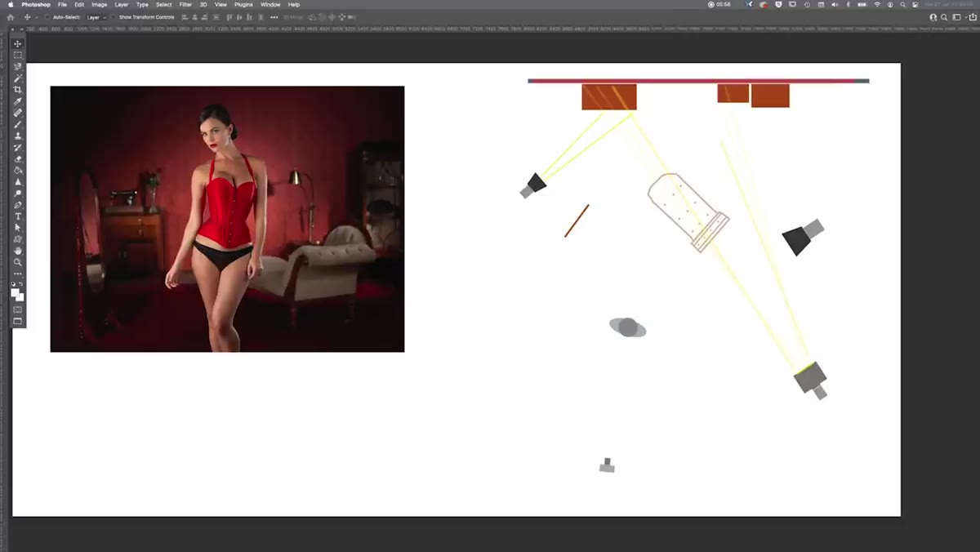Click the softbox outline in lighting diagram
The width and height of the screenshot is (980, 552).
[x=688, y=212]
